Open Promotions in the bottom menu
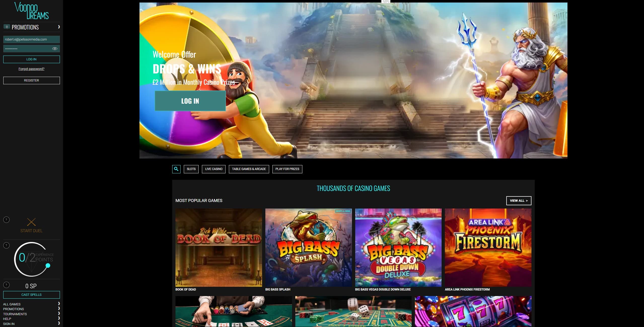 [13, 309]
